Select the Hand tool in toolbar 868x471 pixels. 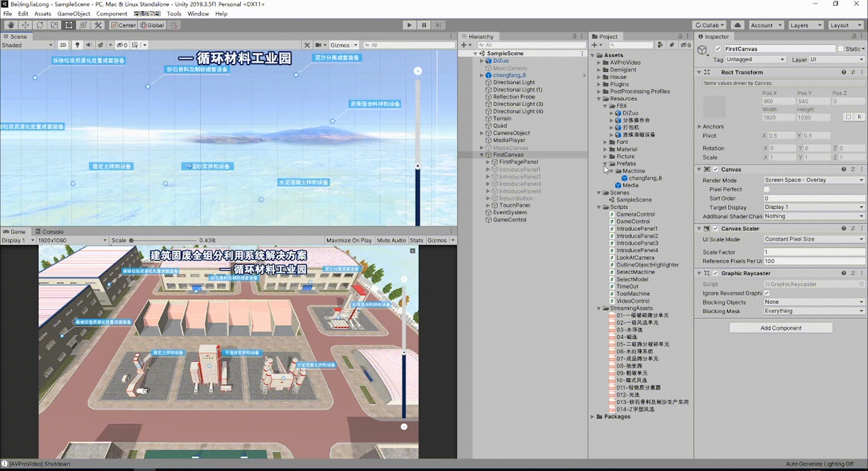(x=10, y=25)
